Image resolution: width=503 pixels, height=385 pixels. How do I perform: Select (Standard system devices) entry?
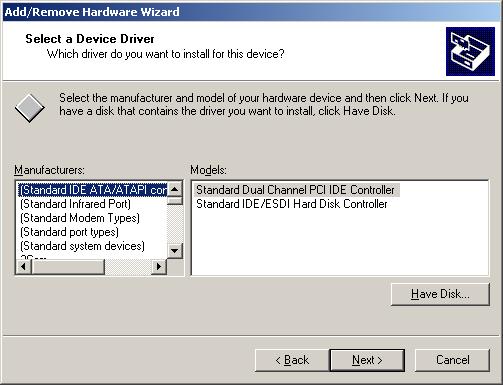tap(82, 246)
